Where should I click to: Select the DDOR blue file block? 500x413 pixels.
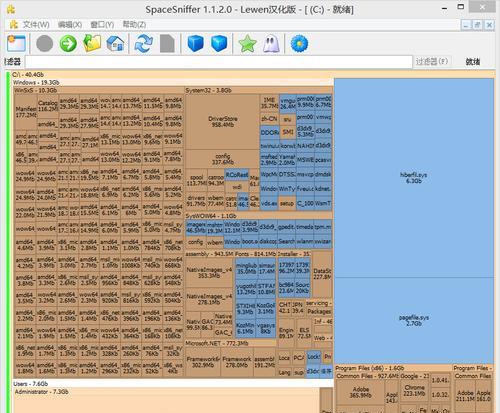pos(270,132)
